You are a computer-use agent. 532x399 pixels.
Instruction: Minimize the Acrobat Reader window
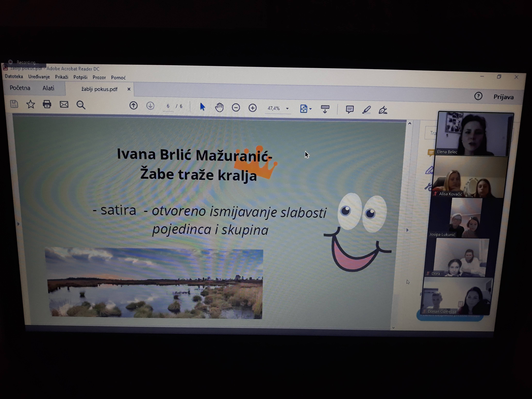point(482,76)
